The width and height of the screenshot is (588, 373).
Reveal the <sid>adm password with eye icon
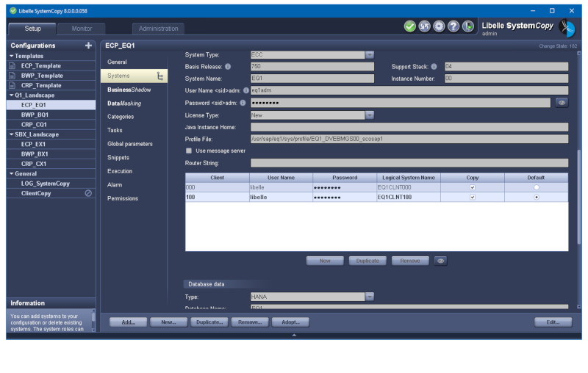(562, 103)
